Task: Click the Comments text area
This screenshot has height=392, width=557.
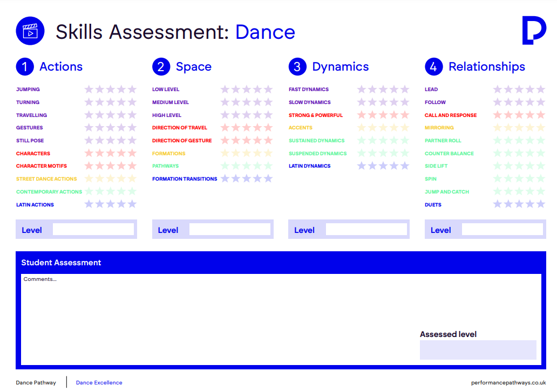Action: click(281, 319)
